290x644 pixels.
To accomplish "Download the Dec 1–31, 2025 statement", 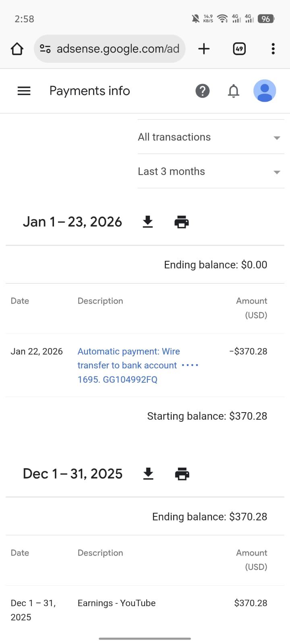I will coord(148,474).
